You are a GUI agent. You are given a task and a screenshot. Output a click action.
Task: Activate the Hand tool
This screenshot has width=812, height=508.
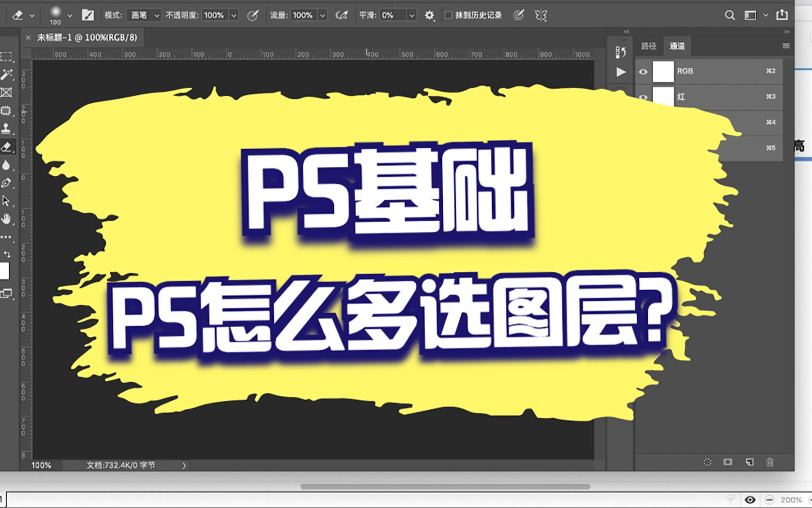(x=7, y=219)
